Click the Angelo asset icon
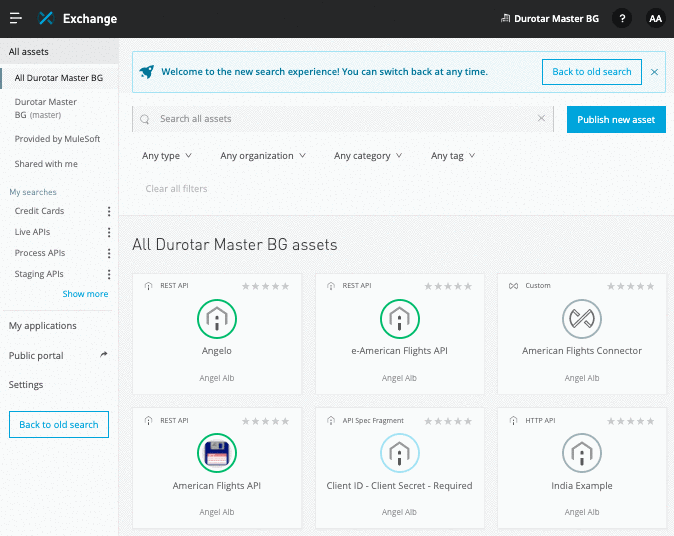674x536 pixels. click(x=217, y=319)
